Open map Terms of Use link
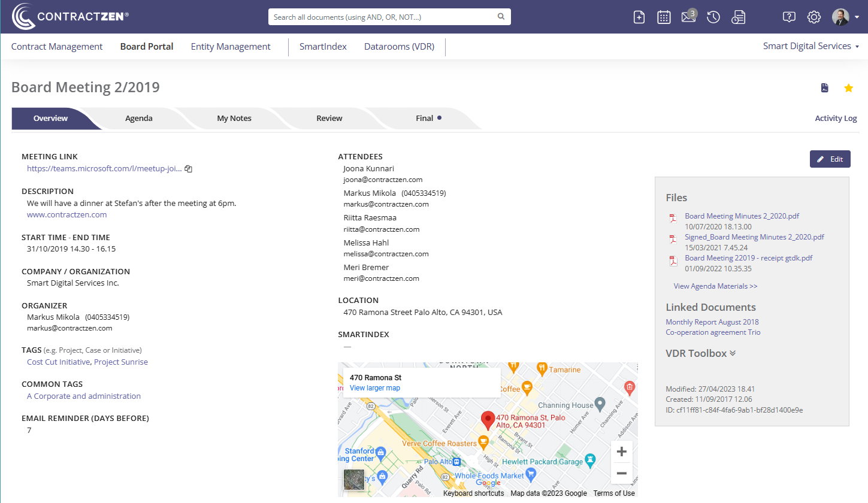This screenshot has width=868, height=503. (x=614, y=493)
